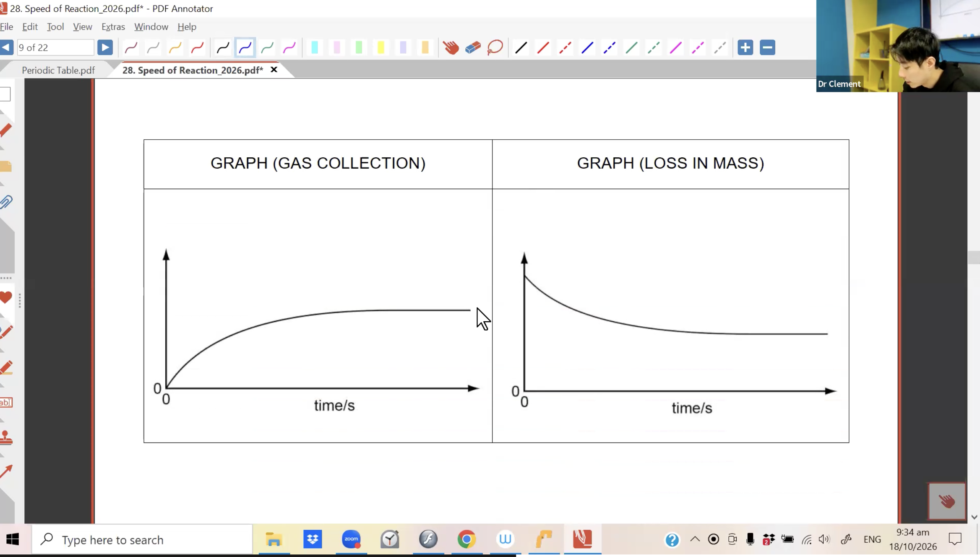Click the minus zoom-out button
This screenshot has height=557, width=980.
pyautogui.click(x=768, y=47)
